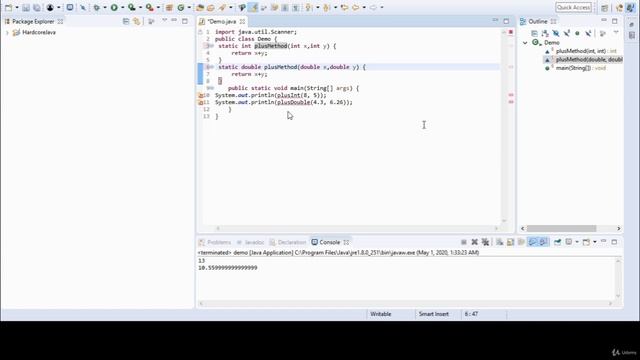Collapse the Demo class in Outline
The width and height of the screenshot is (640, 360).
click(525, 42)
